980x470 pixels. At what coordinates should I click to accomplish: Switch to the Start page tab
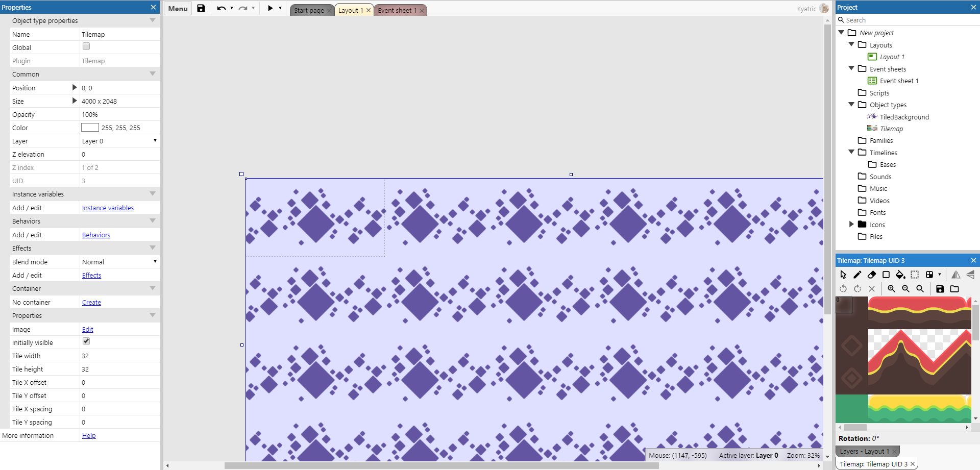[309, 10]
